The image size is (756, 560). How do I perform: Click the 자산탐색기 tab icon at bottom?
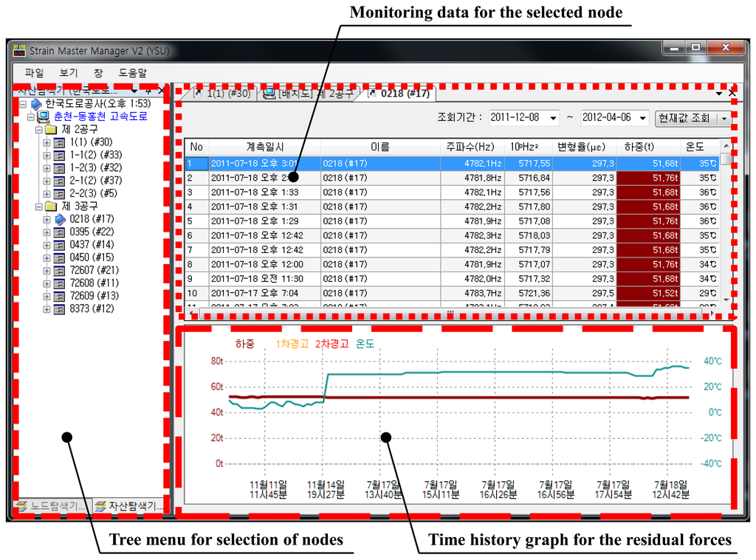click(x=100, y=505)
